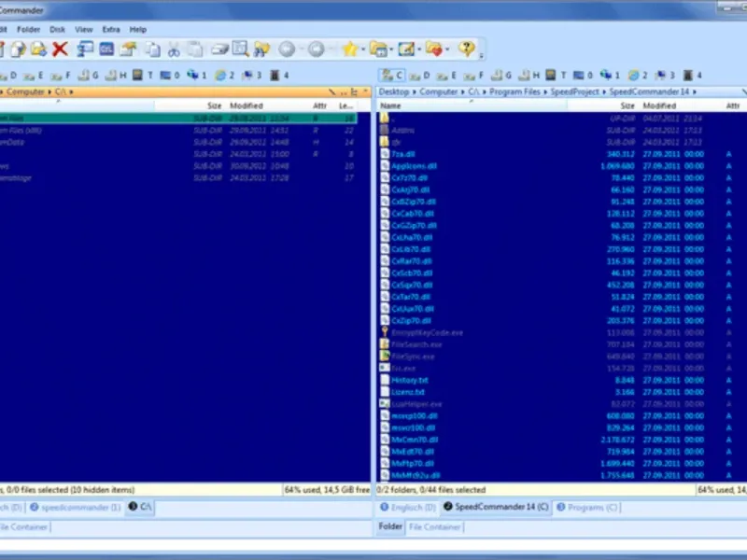Click T drive icon in left drive bar
This screenshot has height=560, width=747.
[143, 76]
